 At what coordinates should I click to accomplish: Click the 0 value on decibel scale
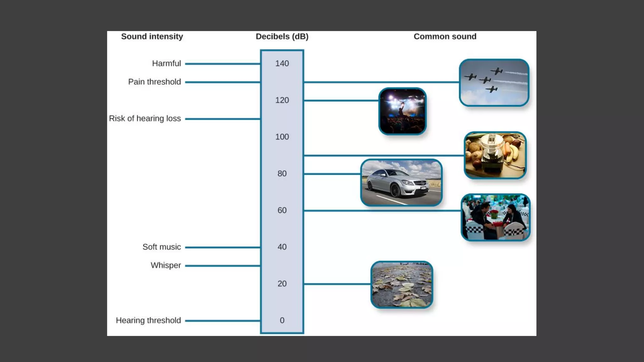pos(282,320)
